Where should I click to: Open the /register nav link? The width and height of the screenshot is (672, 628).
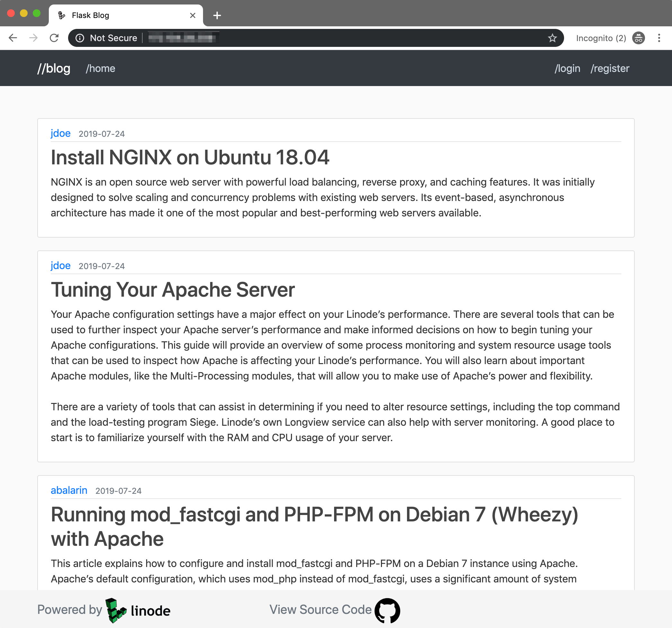pos(609,68)
